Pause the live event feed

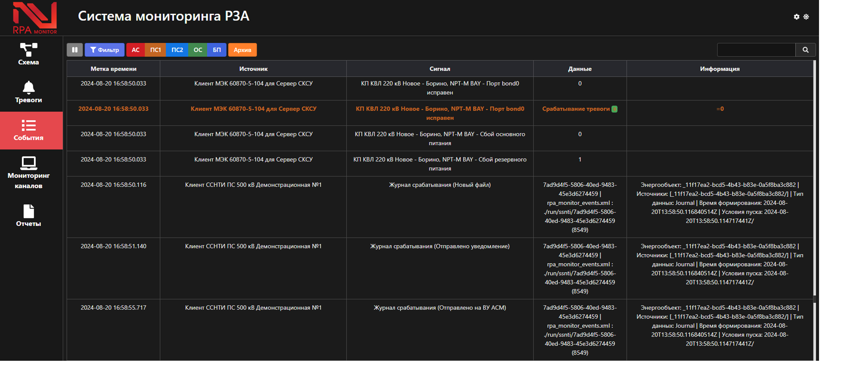75,50
